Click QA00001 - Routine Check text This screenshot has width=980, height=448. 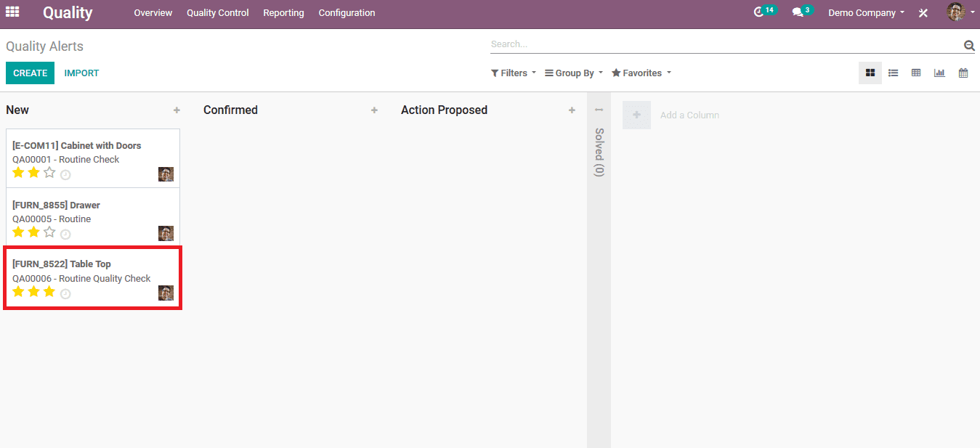point(65,160)
